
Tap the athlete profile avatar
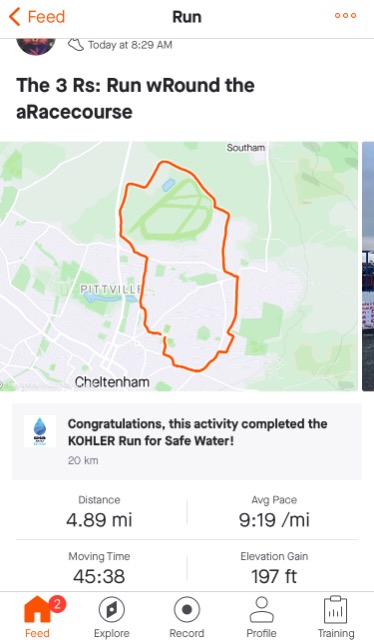[36, 44]
